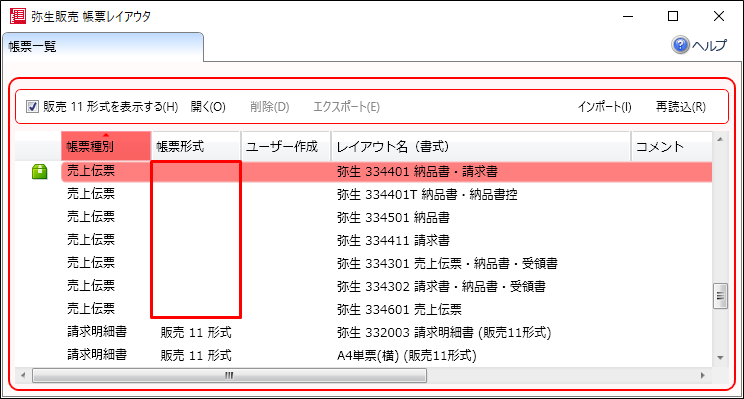
Task: Sort by 帳票種別 column header
Action: pos(106,146)
